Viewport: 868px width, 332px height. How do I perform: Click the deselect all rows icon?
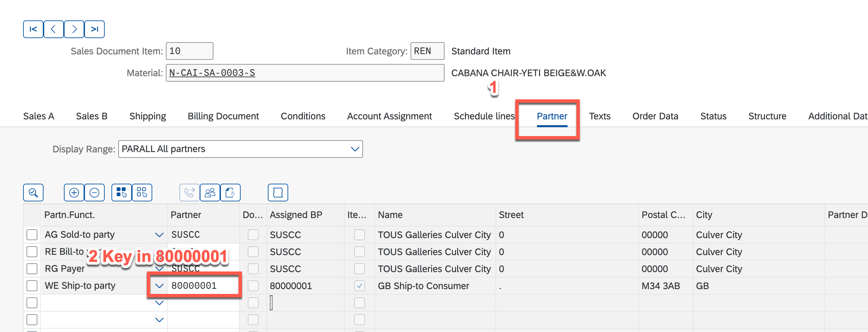[142, 193]
